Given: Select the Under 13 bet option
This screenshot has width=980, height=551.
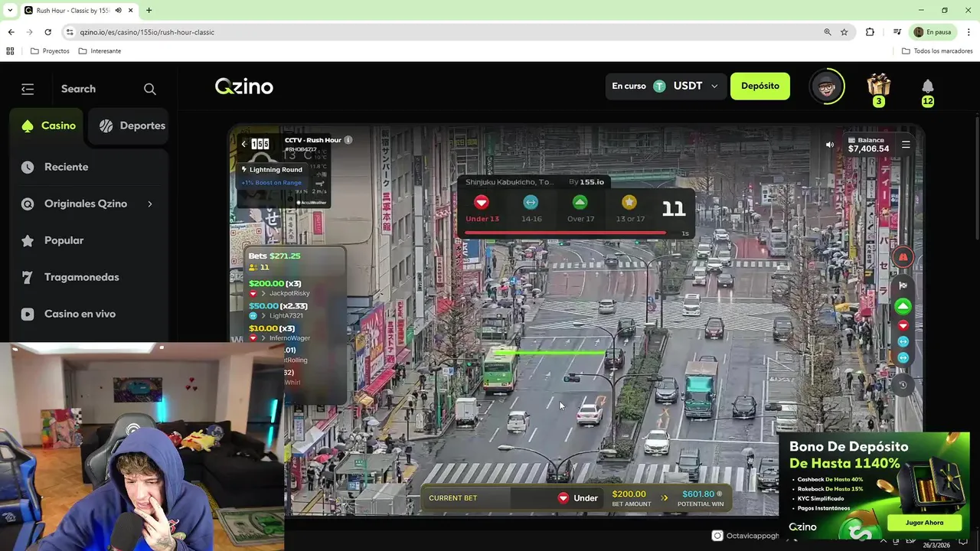Looking at the screenshot, I should 482,209.
